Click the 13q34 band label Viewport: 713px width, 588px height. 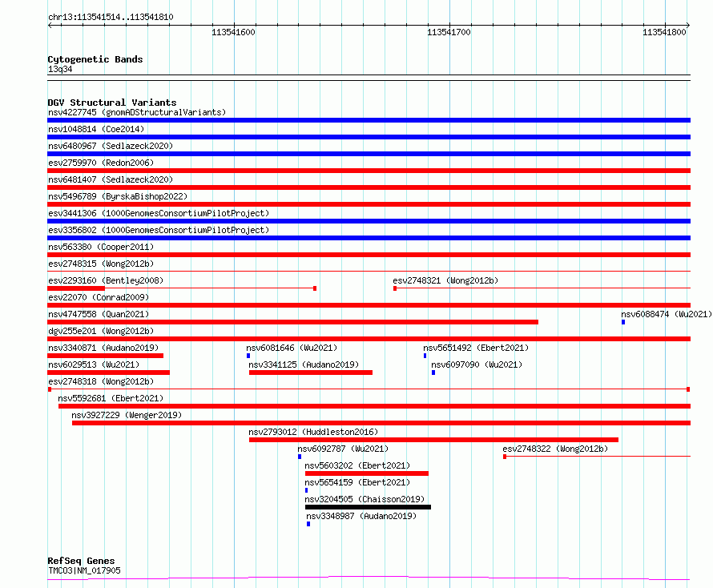pos(60,69)
